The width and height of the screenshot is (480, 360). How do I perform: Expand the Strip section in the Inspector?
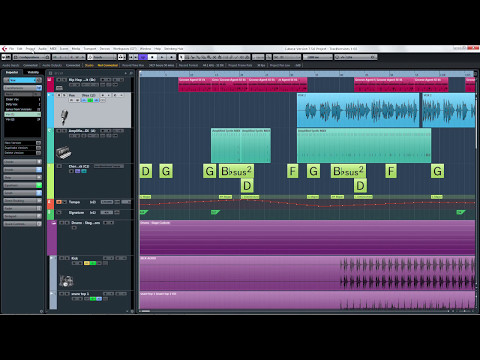tap(22, 177)
